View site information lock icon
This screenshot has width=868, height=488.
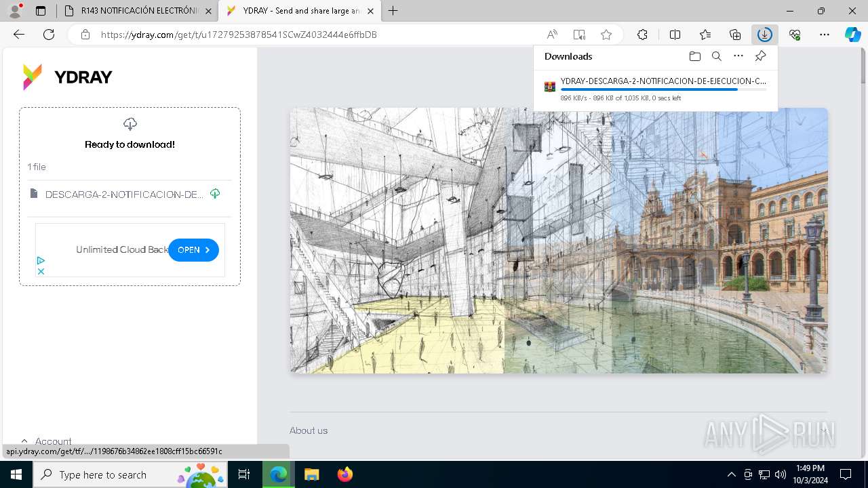(85, 35)
